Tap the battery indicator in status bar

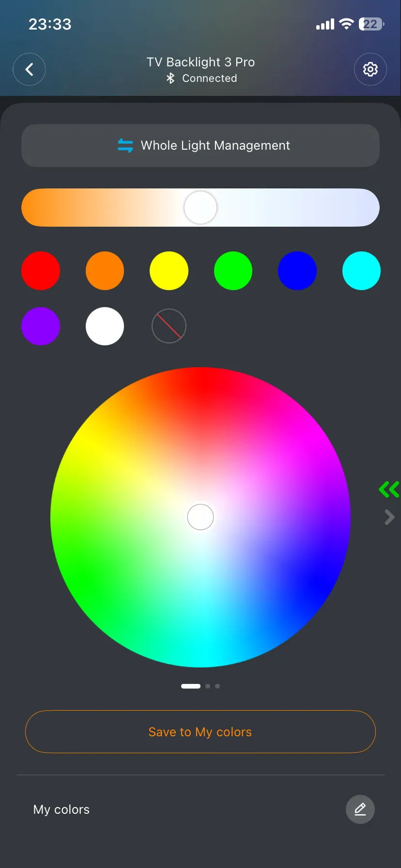(371, 24)
